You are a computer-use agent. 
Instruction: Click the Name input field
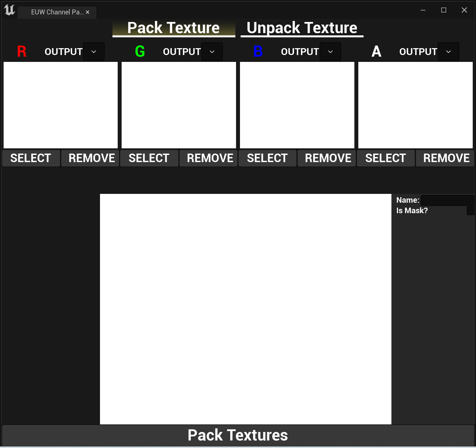point(447,200)
